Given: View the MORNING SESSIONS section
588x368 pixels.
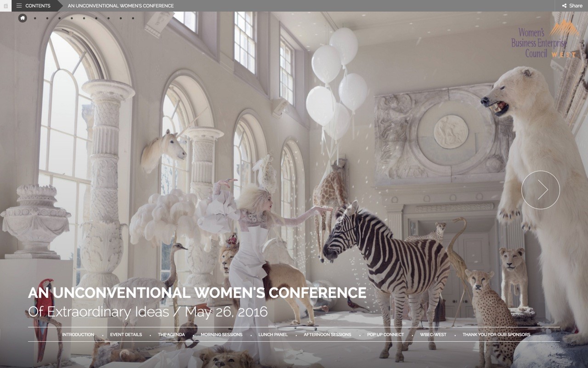Looking at the screenshot, I should click(221, 334).
